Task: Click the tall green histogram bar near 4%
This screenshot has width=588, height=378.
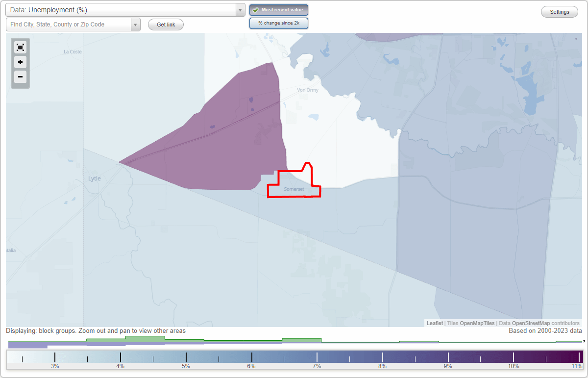Action: (x=145, y=339)
